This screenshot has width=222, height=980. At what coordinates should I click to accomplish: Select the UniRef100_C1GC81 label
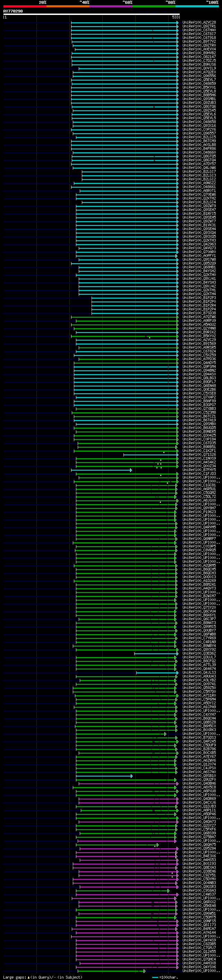click(199, 485)
